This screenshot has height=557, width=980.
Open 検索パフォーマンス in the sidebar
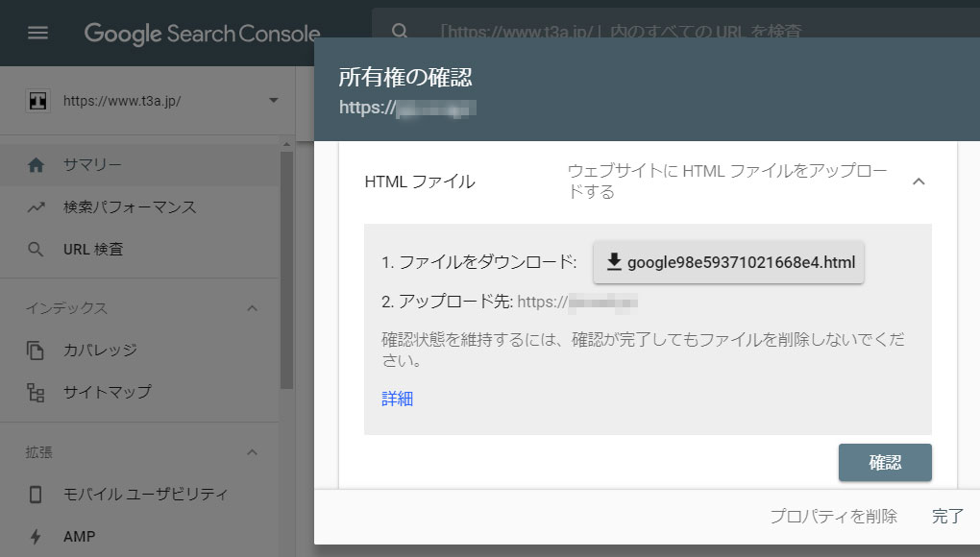139,207
